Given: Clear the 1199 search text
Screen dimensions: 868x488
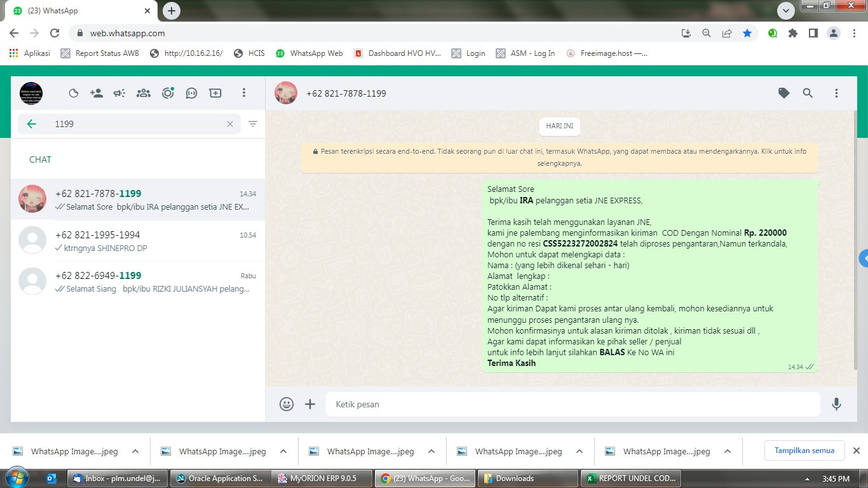Looking at the screenshot, I should pos(230,124).
